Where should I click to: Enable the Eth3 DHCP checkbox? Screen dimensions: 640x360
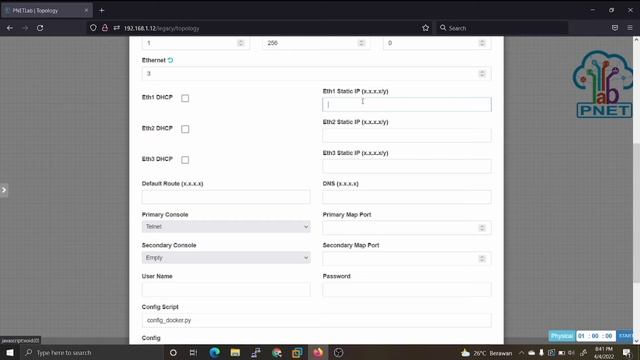185,160
